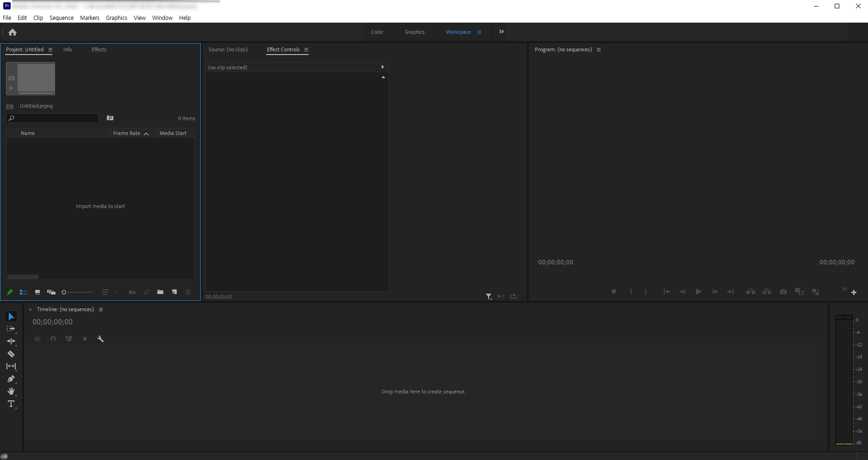Click Go to Out point button
Viewport: 868px width, 460px height.
[x=731, y=292]
